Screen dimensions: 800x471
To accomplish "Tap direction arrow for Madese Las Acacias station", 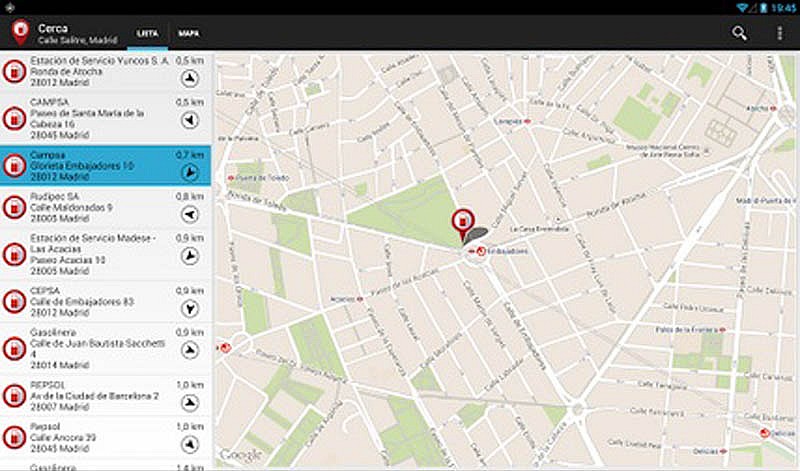I will coord(190,256).
